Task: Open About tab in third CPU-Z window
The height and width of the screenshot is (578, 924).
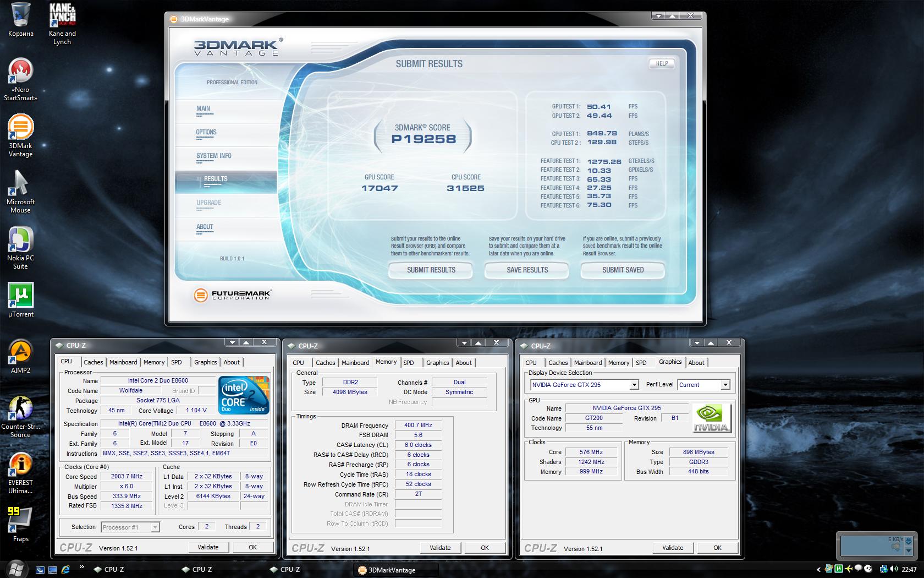Action: (x=696, y=363)
